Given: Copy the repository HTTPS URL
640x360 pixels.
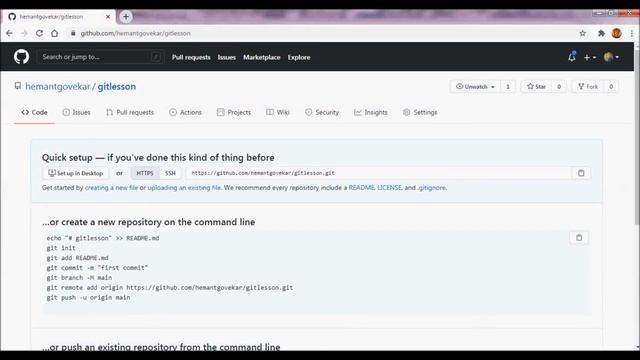Looking at the screenshot, I should (581, 173).
